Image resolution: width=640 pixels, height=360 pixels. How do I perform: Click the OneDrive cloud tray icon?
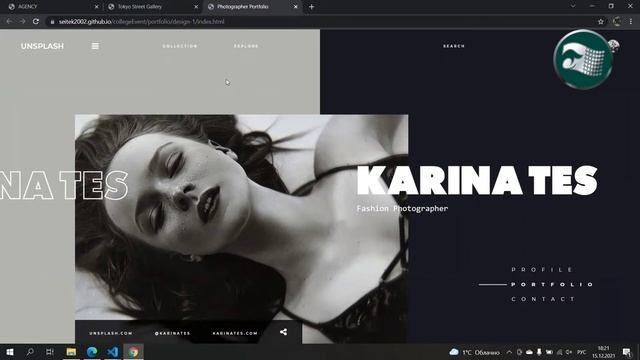pyautogui.click(x=529, y=352)
